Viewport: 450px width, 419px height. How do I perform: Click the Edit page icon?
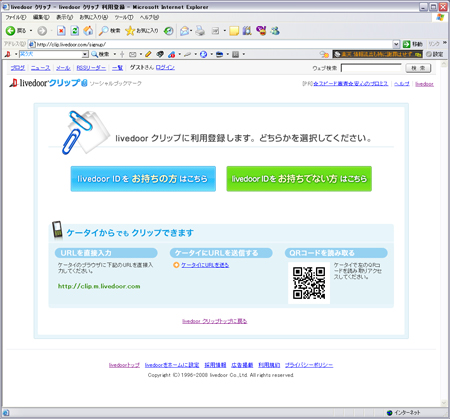click(x=216, y=31)
